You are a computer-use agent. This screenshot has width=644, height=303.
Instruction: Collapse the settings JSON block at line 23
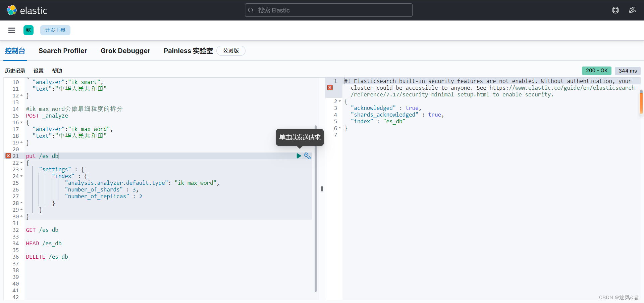21,170
